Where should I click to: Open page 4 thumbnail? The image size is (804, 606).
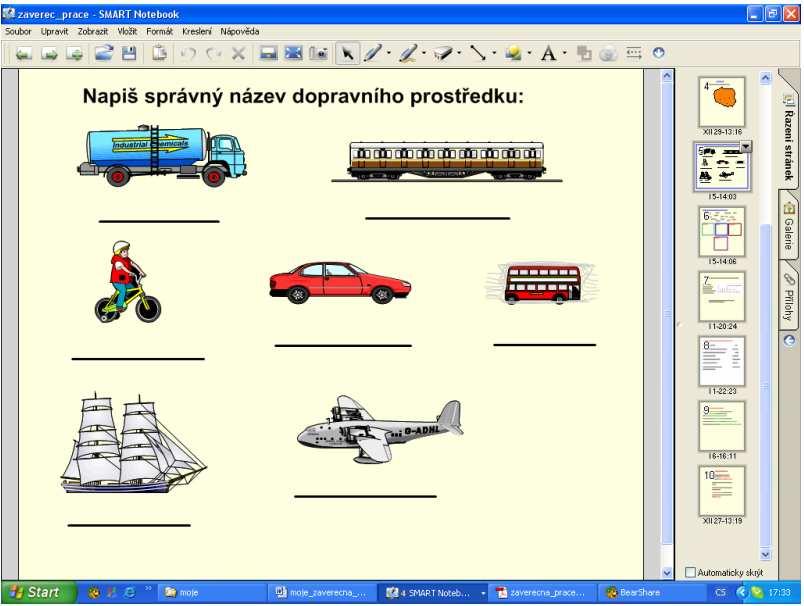click(x=722, y=102)
